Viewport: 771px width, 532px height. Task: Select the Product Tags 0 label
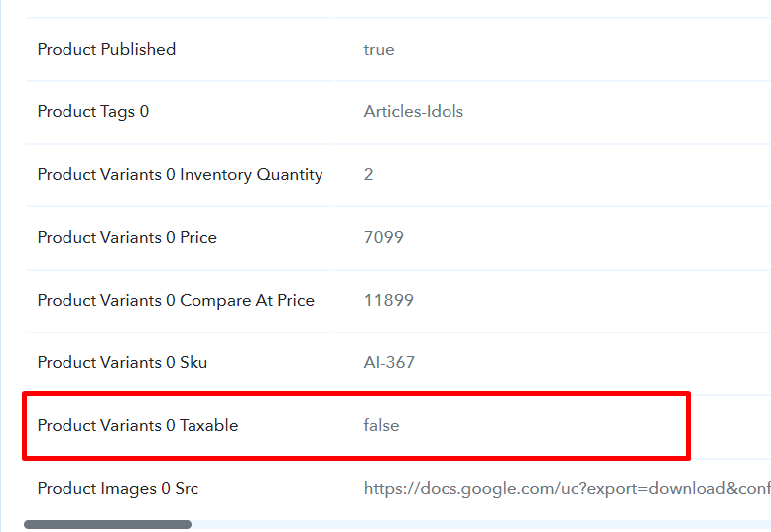93,111
